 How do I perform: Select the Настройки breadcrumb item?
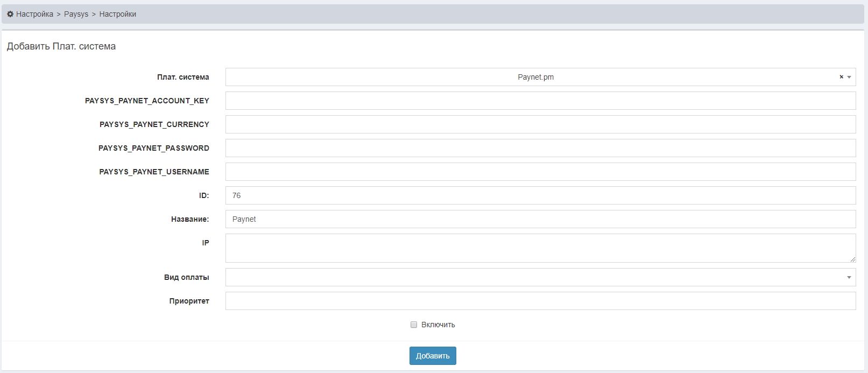click(x=117, y=14)
